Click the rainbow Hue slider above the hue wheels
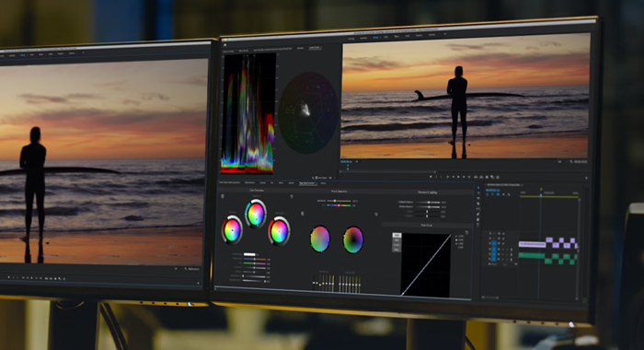The image size is (644, 350). [339, 205]
